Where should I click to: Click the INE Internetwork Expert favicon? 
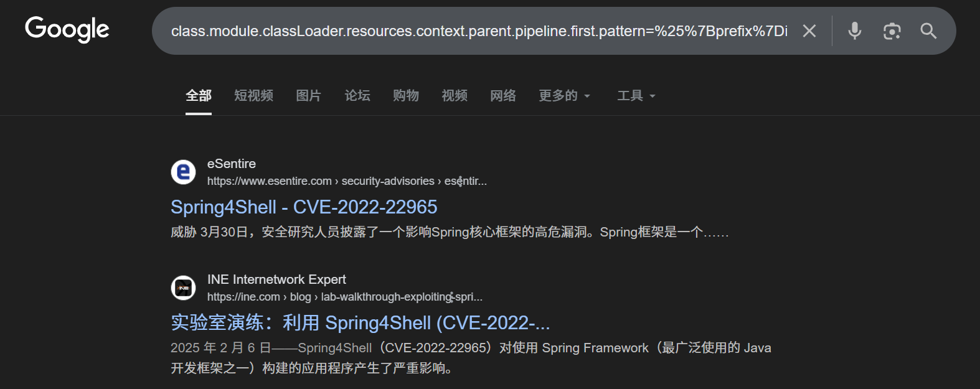(183, 288)
